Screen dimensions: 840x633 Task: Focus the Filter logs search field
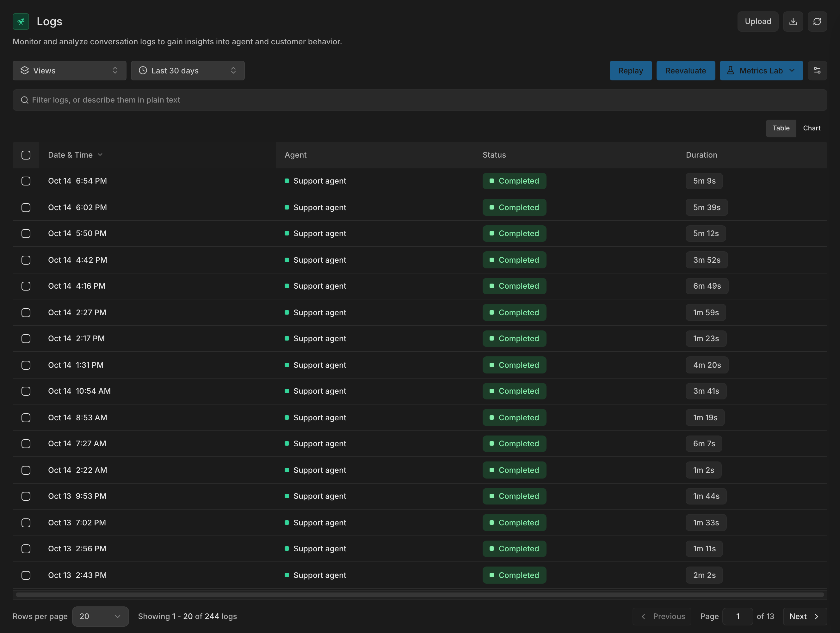point(420,100)
